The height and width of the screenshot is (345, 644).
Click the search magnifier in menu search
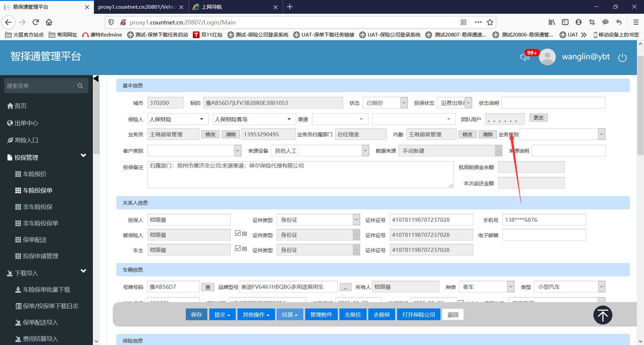click(80, 86)
